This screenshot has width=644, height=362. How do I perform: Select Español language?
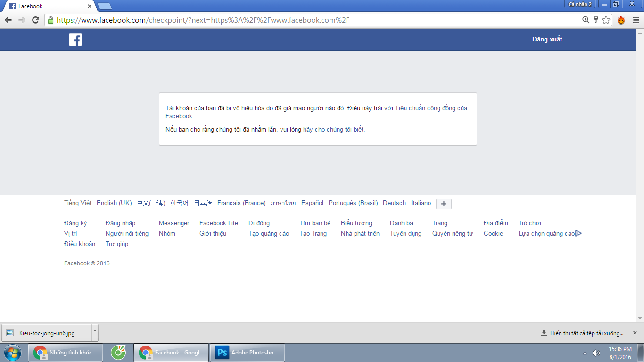(312, 203)
